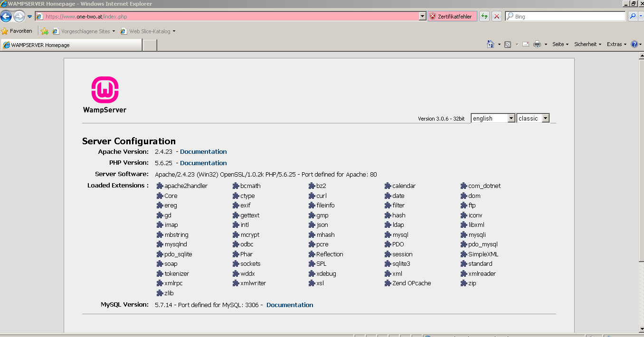The height and width of the screenshot is (337, 644).
Task: Click the 'Reflection' extension name
Action: click(330, 254)
